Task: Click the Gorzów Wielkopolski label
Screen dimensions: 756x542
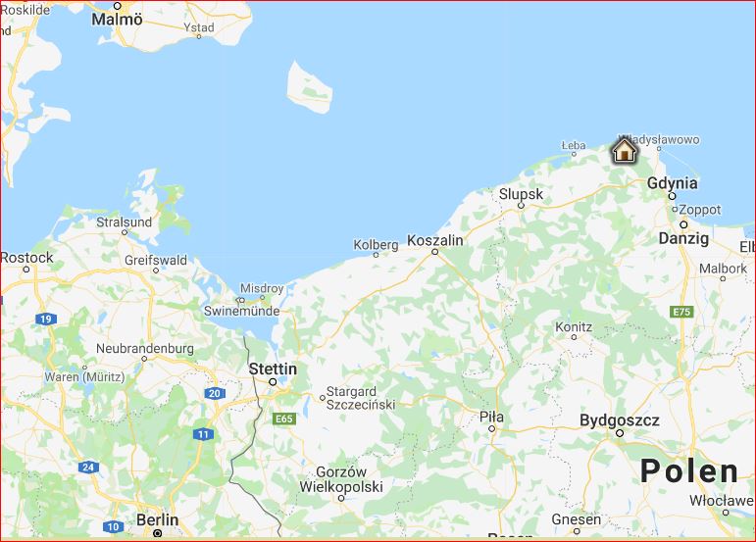Action: click(x=341, y=479)
